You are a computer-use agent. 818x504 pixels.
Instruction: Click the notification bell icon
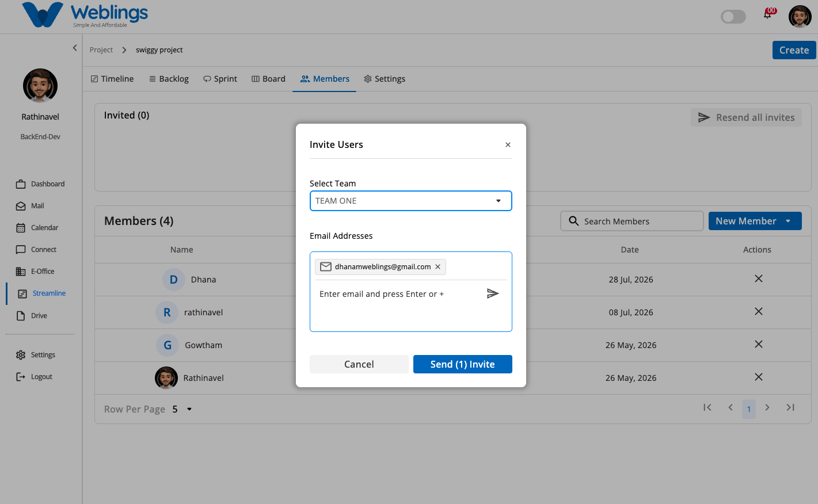pyautogui.click(x=767, y=14)
